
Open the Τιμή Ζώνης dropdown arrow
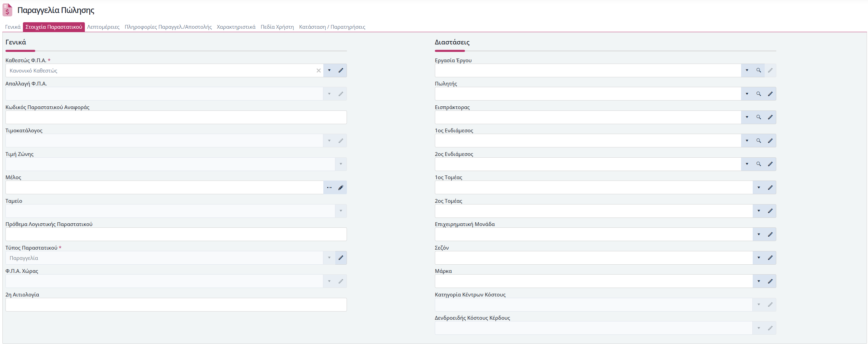[341, 164]
